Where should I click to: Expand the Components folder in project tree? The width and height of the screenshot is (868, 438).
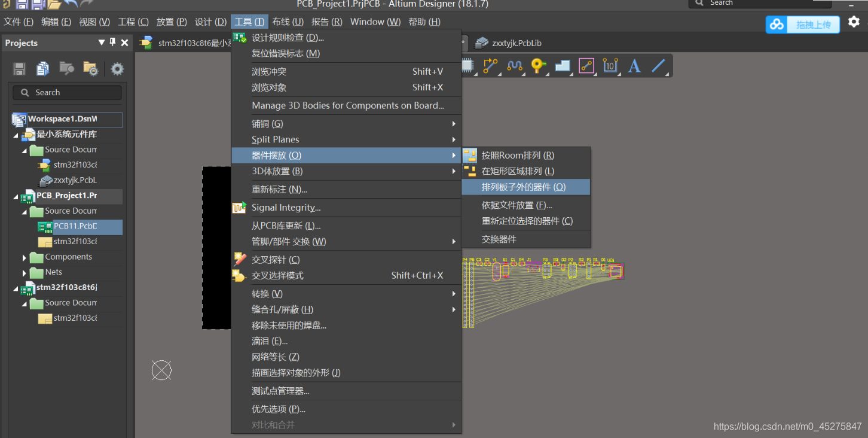point(25,257)
